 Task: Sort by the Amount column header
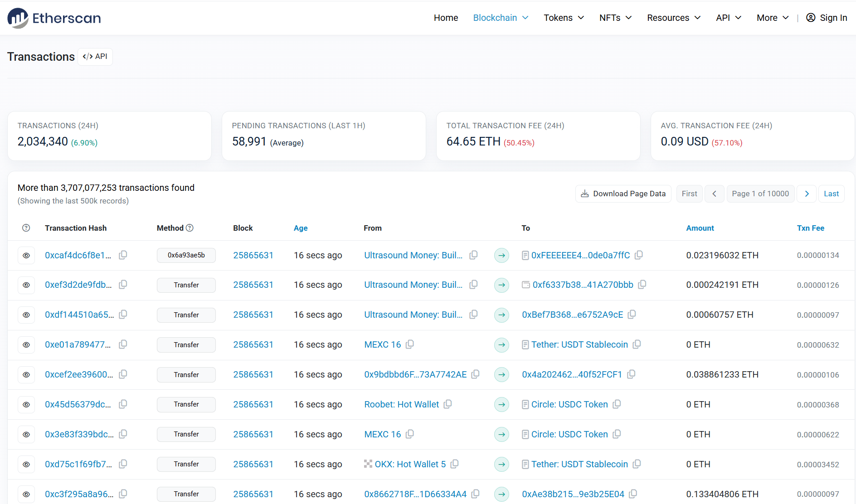(x=700, y=228)
